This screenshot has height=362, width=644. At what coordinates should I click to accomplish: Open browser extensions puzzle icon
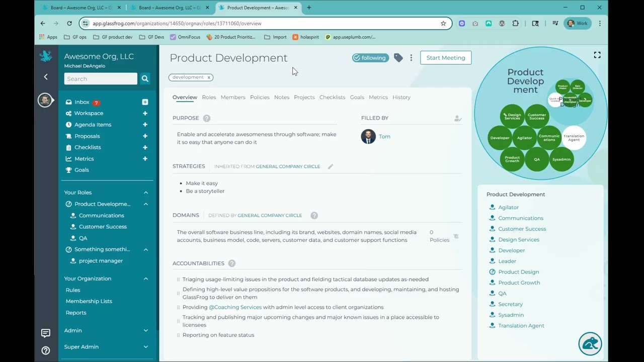(515, 23)
